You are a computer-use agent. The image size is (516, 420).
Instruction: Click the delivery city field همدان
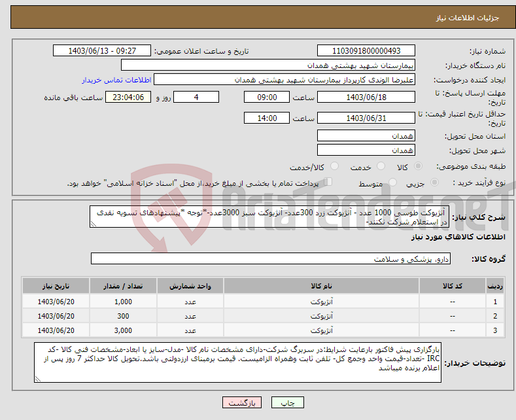[366, 150]
